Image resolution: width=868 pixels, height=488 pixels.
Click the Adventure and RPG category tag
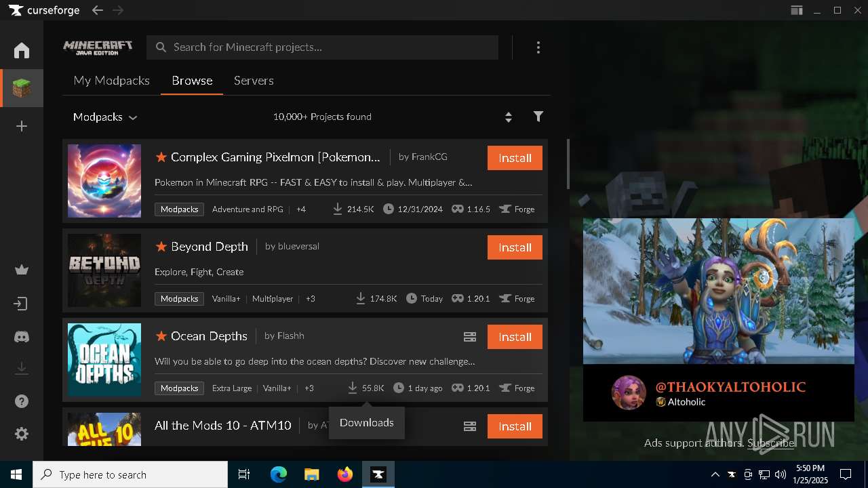(x=248, y=209)
